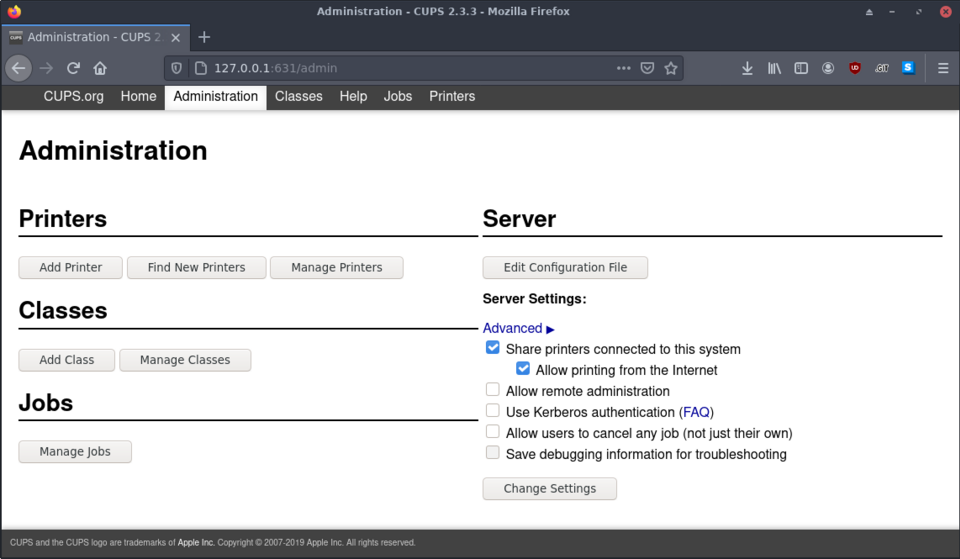Open a new browser tab
The height and width of the screenshot is (559, 960).
(204, 37)
